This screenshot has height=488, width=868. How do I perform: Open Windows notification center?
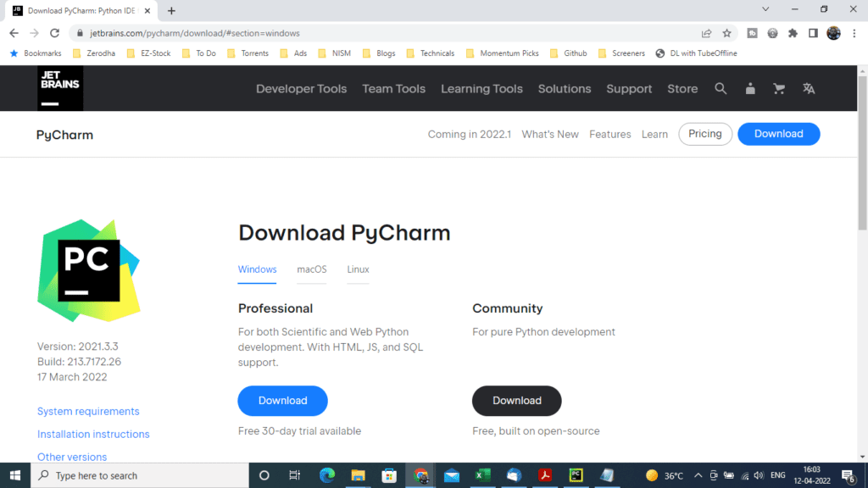pyautogui.click(x=848, y=475)
